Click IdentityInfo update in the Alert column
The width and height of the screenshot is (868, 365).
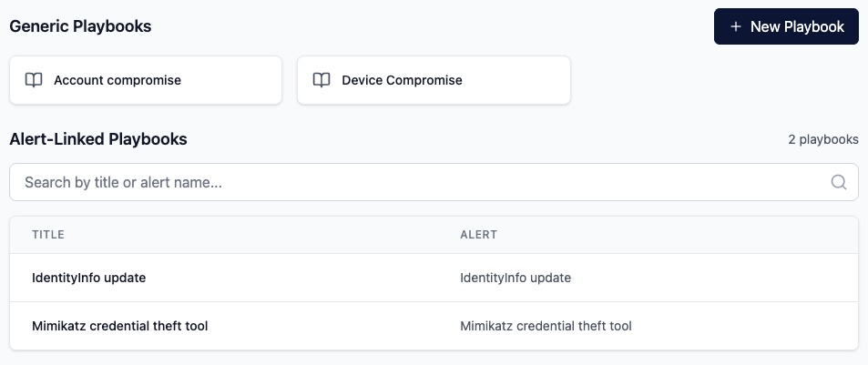516,278
